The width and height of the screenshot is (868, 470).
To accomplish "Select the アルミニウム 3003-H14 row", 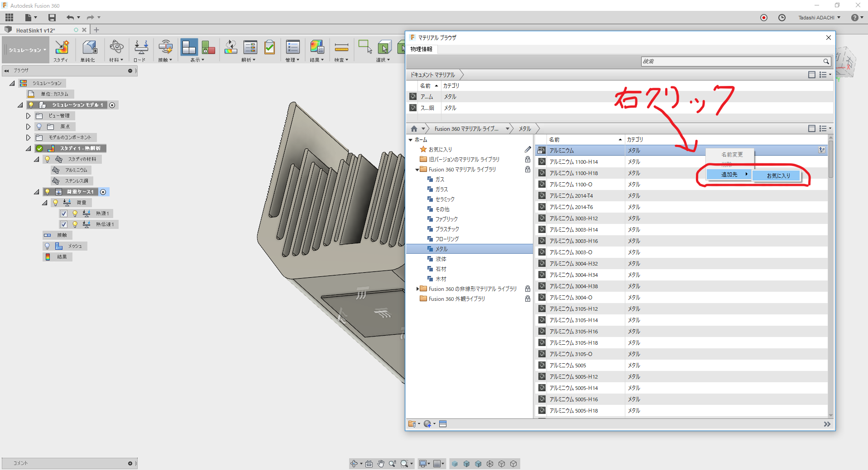I will click(x=681, y=230).
